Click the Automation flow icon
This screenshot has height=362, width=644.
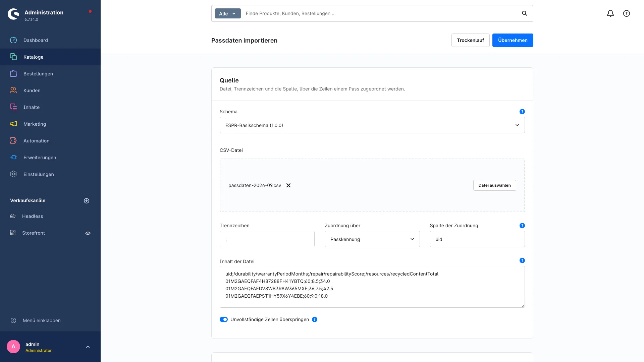point(13,141)
